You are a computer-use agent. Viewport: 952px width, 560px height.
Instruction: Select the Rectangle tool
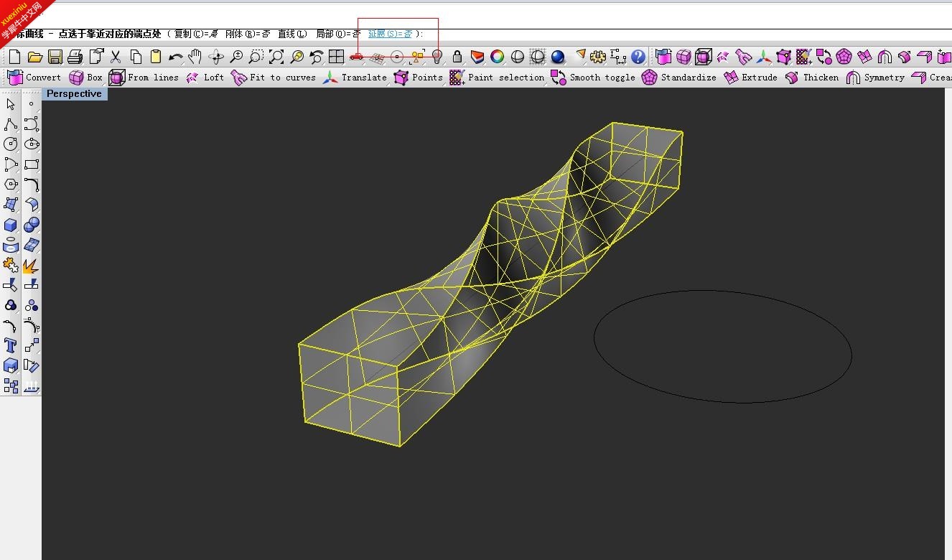(x=31, y=164)
